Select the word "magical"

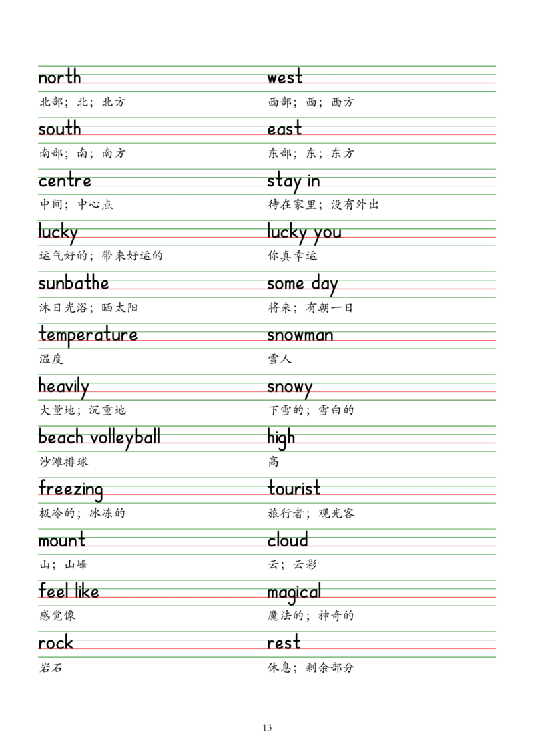(x=294, y=592)
